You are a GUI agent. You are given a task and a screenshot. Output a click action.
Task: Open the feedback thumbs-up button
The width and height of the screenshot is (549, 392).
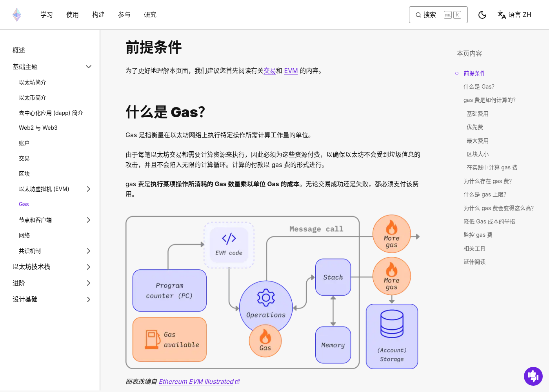click(533, 376)
